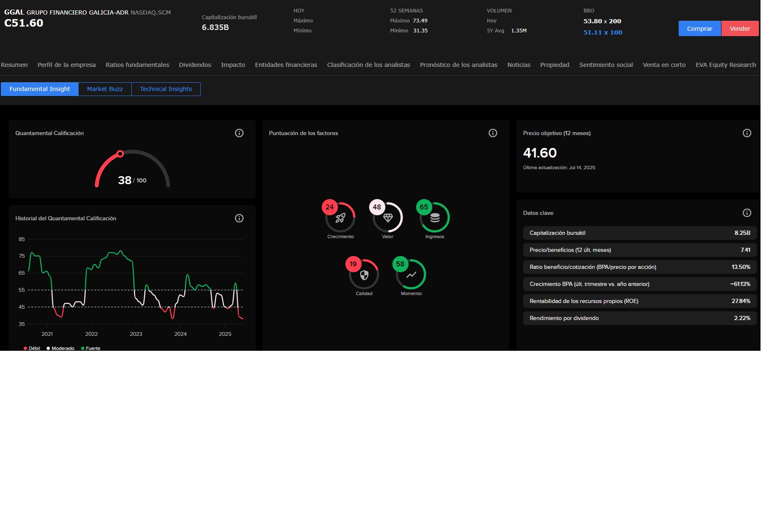This screenshot has height=532, width=773.
Task: Click the GGAL ticker symbol
Action: click(14, 12)
